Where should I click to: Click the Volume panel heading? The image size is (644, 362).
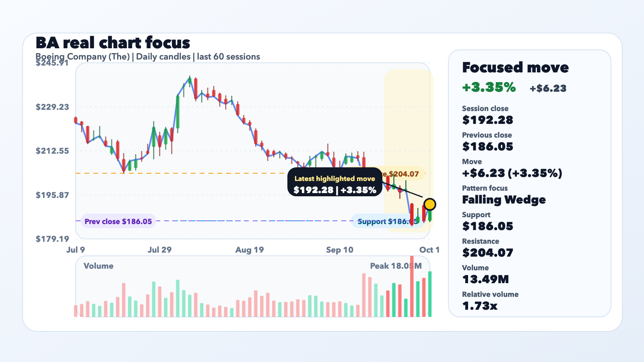pyautogui.click(x=98, y=266)
